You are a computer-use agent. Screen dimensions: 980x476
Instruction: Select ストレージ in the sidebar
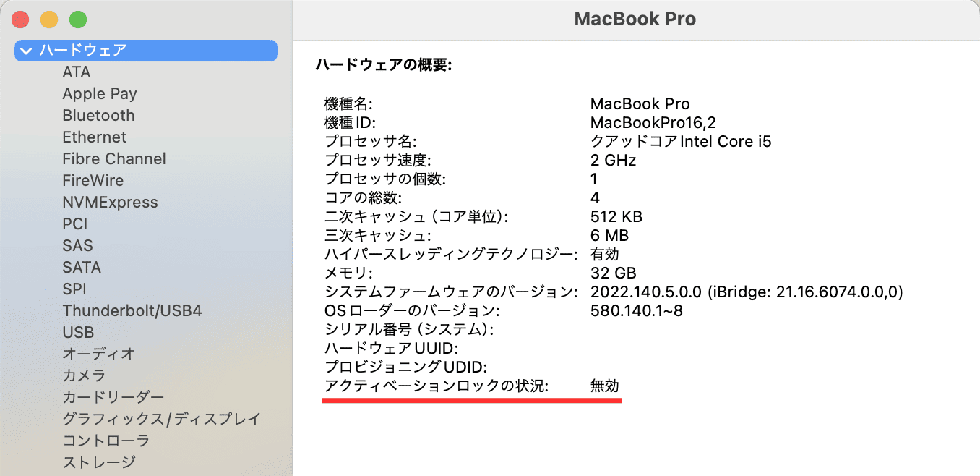click(99, 462)
